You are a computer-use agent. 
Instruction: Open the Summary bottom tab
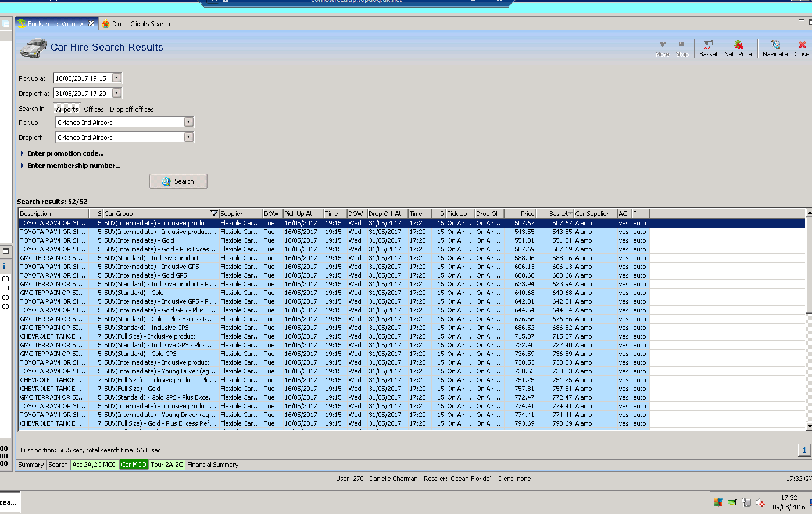tap(31, 465)
